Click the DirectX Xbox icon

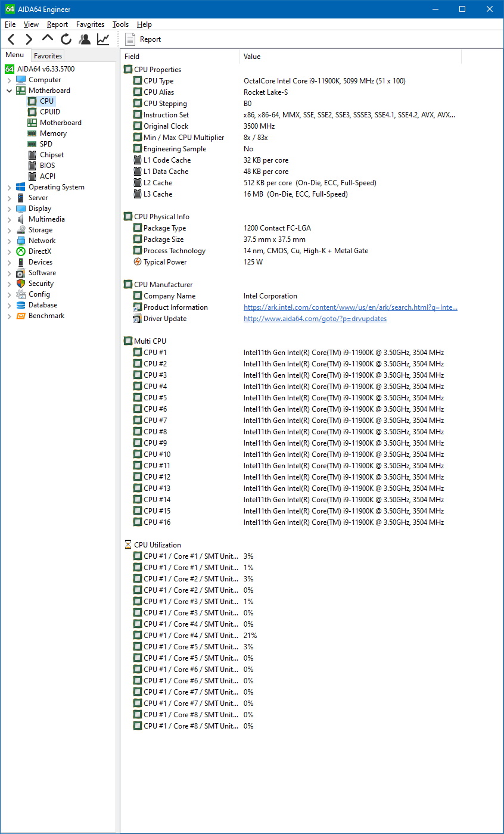point(21,251)
